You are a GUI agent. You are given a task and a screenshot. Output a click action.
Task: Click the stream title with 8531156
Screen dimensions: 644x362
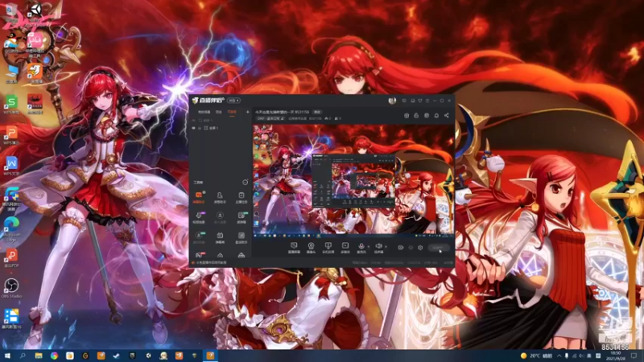pos(283,112)
